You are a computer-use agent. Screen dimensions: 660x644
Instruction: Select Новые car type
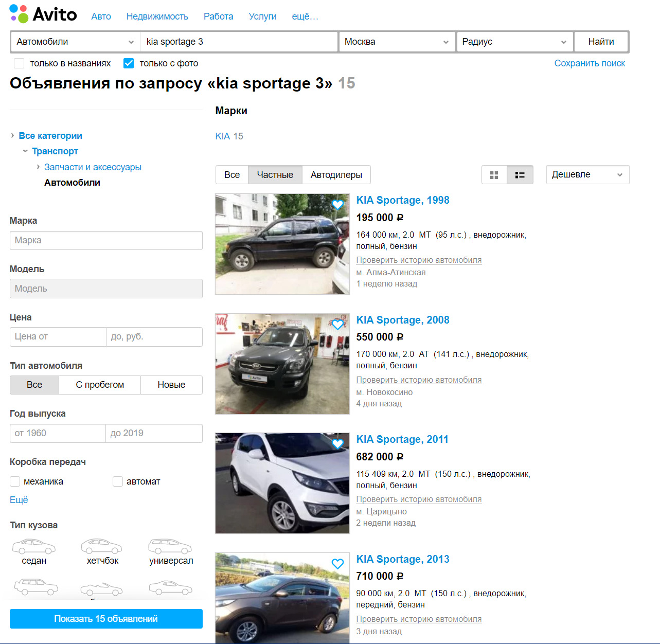coord(171,385)
